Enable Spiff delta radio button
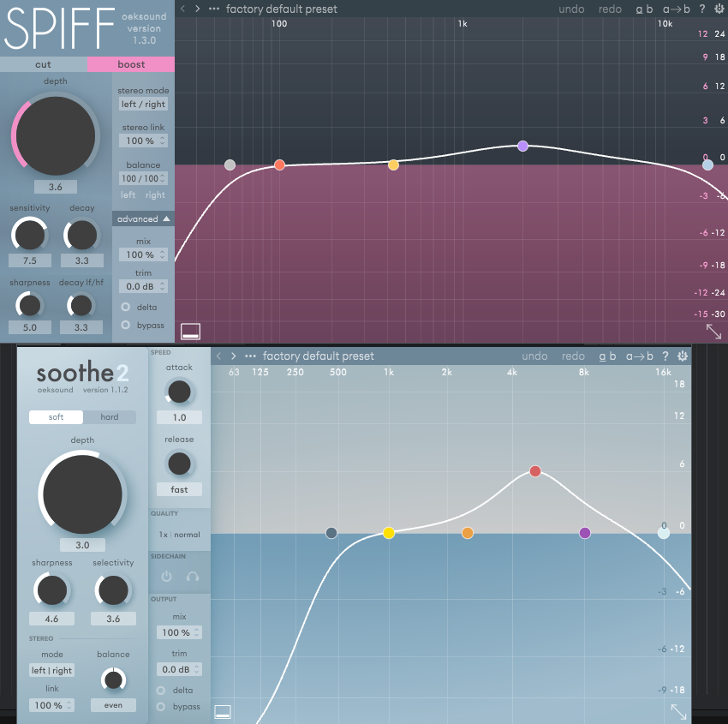 (125, 307)
